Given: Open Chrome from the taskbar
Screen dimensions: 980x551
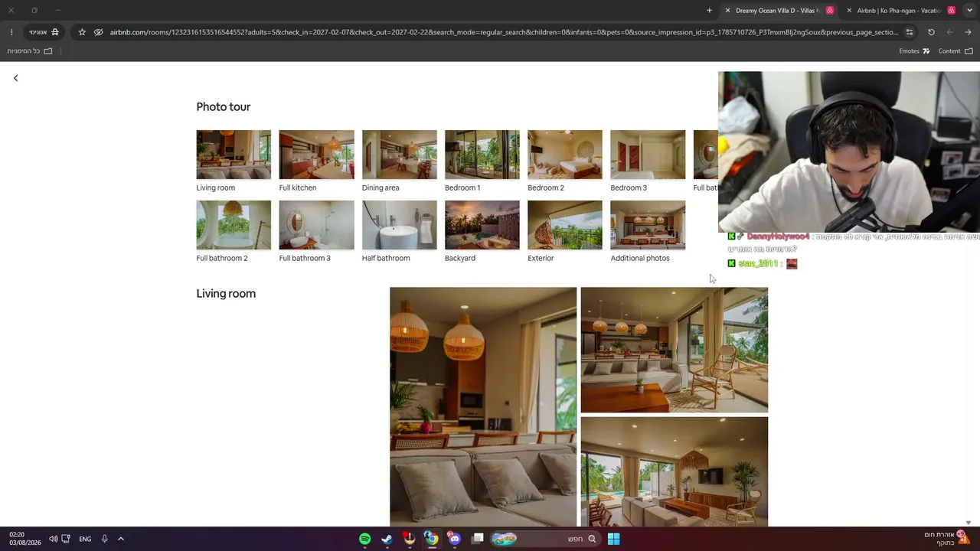Looking at the screenshot, I should pyautogui.click(x=432, y=539).
